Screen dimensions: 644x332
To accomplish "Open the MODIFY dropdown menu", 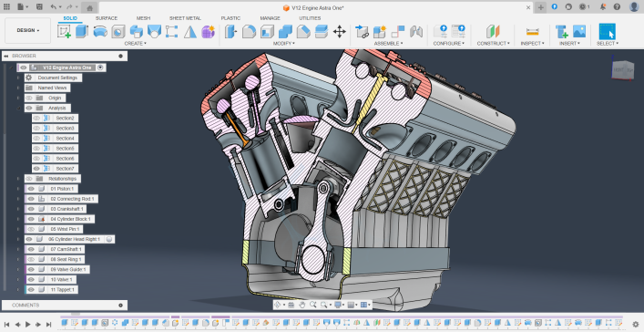I will click(284, 43).
